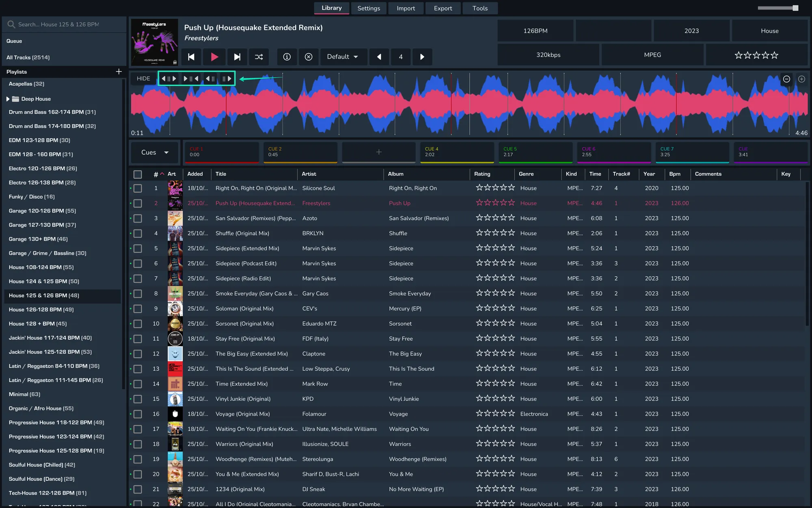Click the pink play button

click(x=214, y=57)
